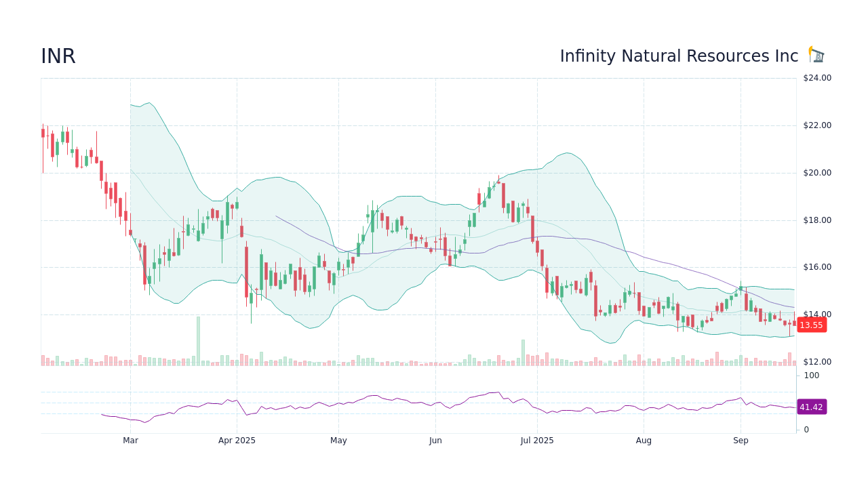868x488 pixels.
Task: Click the $20.00 price axis label
Action: (x=817, y=173)
